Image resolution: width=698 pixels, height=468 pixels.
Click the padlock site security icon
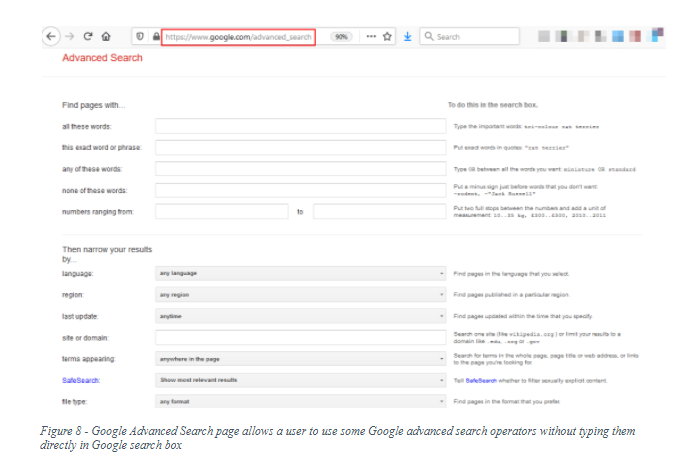click(156, 37)
